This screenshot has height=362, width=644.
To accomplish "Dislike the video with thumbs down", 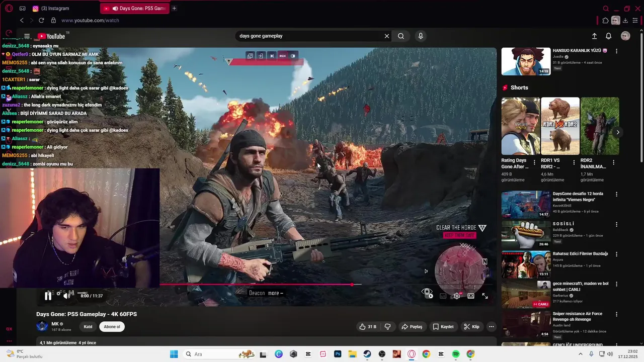I will tap(387, 327).
